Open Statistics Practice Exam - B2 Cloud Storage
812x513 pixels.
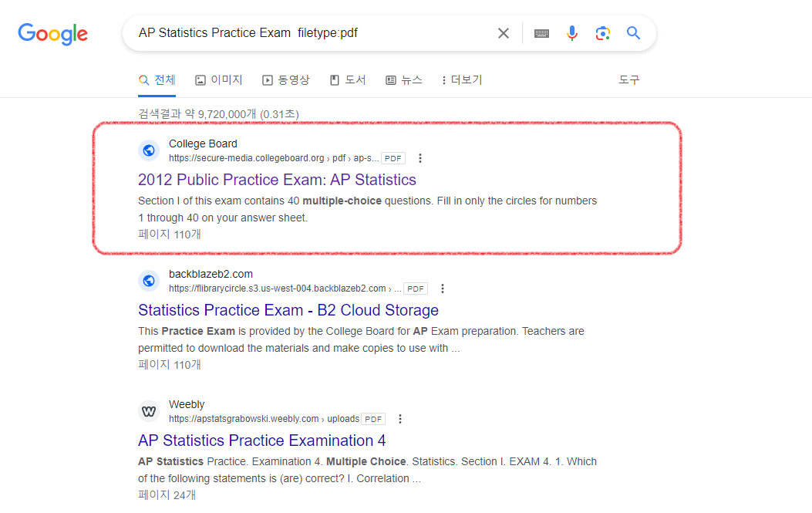click(x=288, y=310)
